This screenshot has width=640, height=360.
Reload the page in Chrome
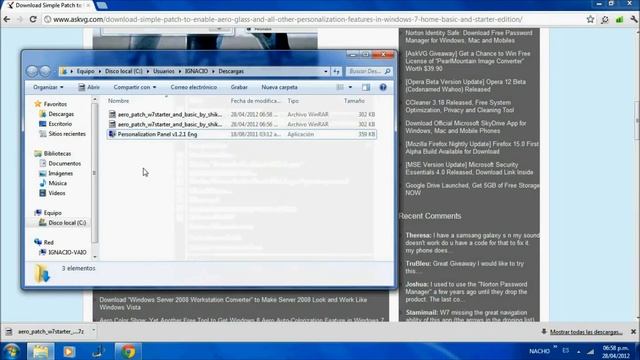click(x=33, y=19)
